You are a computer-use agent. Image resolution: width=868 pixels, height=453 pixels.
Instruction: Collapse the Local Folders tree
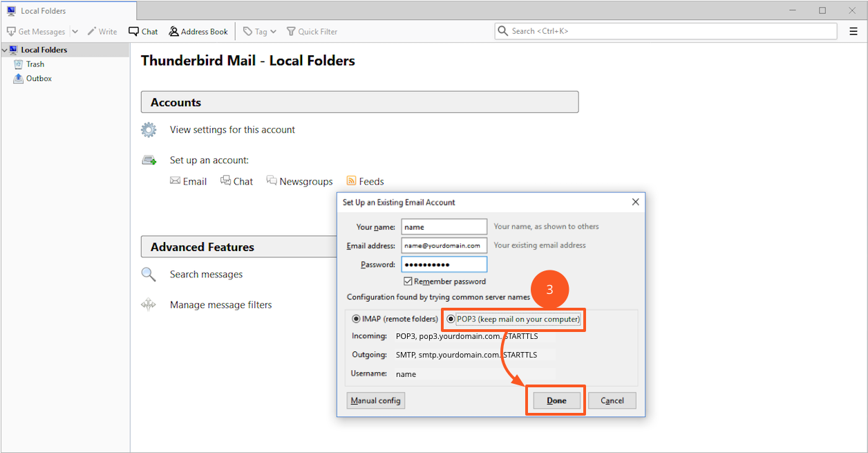tap(5, 50)
